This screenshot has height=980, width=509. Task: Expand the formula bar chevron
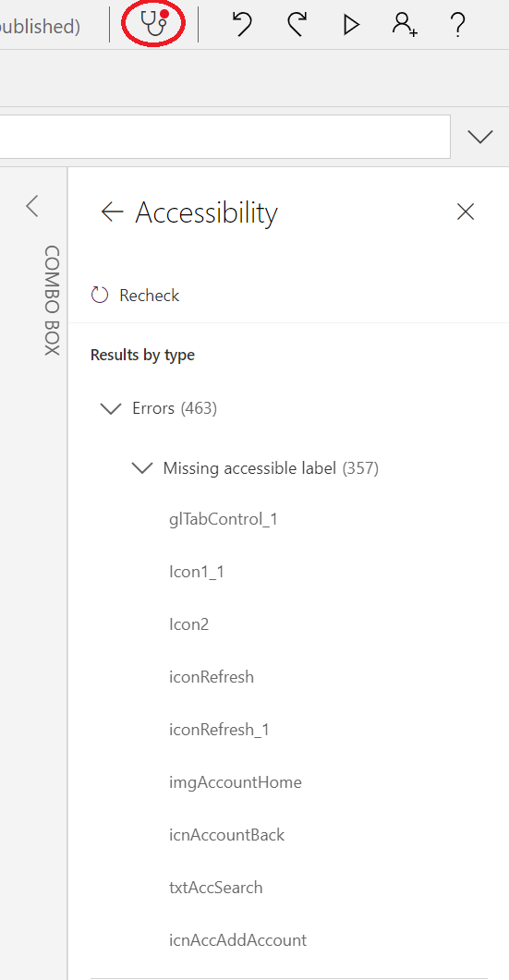[x=480, y=137]
